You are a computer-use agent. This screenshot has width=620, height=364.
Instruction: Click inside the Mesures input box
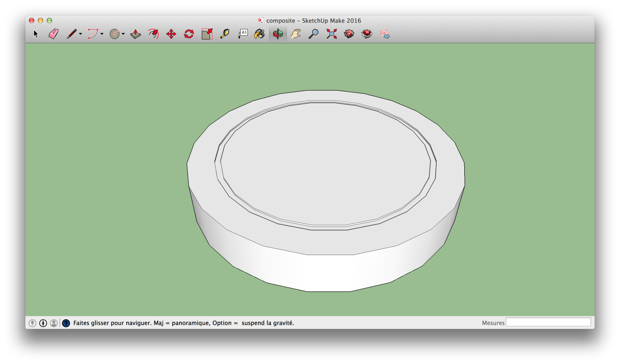coord(548,322)
